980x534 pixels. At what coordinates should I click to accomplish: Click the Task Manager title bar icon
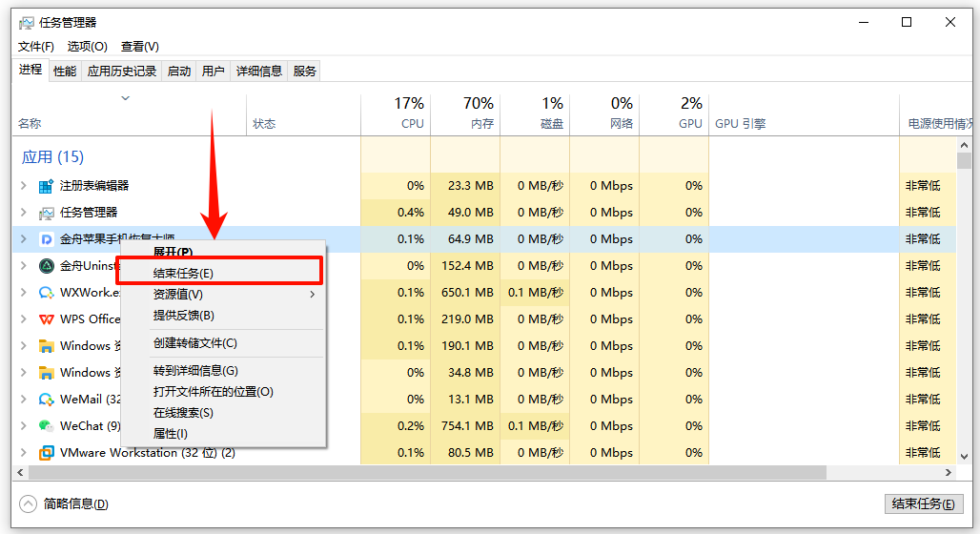point(27,23)
